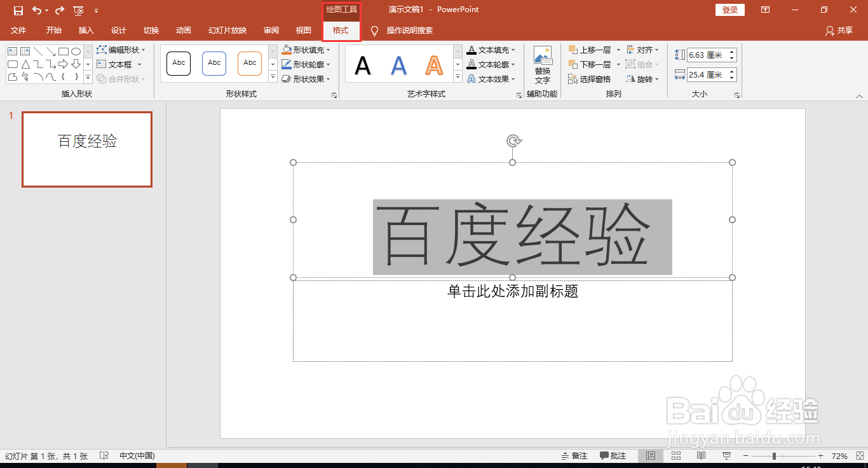868x468 pixels.
Task: Redo the last action
Action: 60,10
